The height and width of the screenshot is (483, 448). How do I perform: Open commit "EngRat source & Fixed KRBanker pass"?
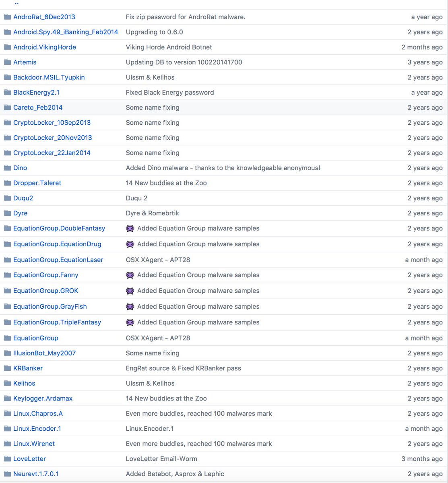[x=184, y=368]
